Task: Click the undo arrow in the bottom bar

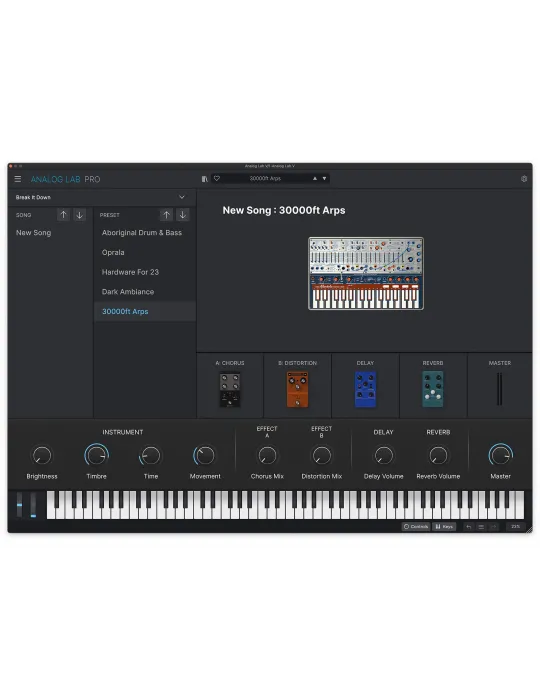Action: pyautogui.click(x=469, y=527)
